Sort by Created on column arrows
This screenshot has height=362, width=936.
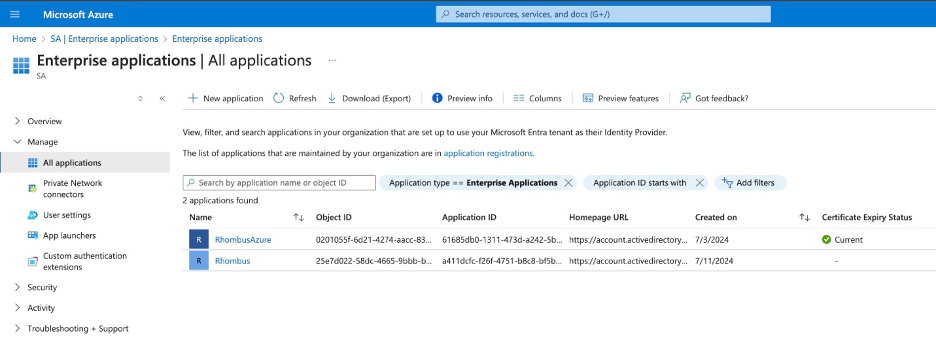click(x=805, y=217)
